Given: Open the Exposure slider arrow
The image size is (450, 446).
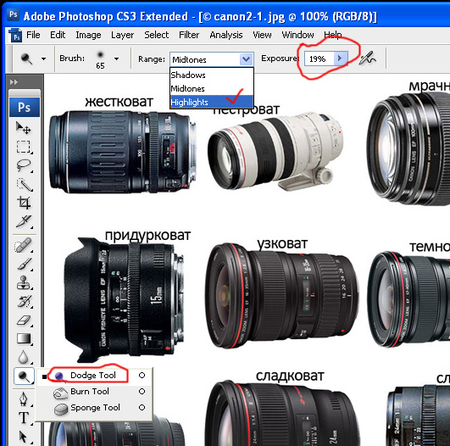Looking at the screenshot, I should point(340,58).
